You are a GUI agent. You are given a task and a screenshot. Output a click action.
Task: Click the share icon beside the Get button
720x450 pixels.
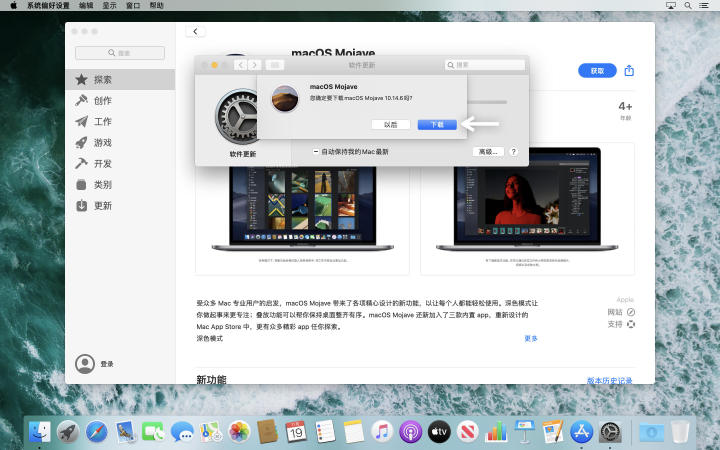[629, 71]
